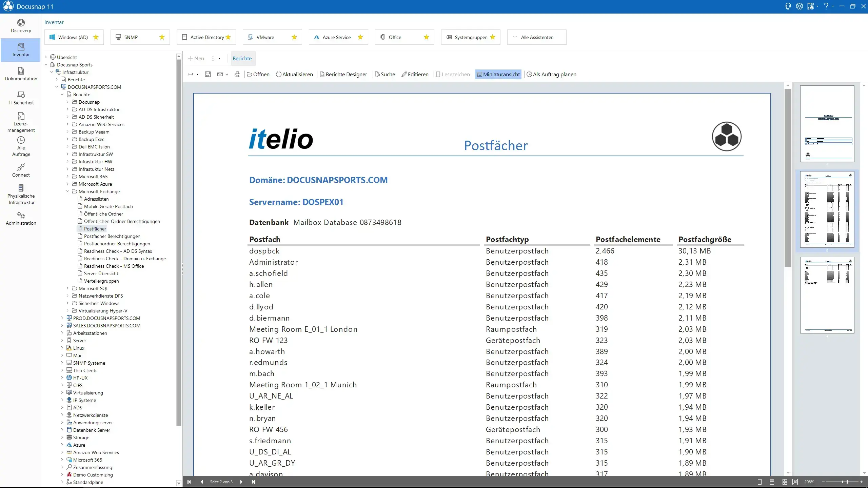Toggle SNMP favorite star
Viewport: 868px width, 488px height.
[162, 37]
